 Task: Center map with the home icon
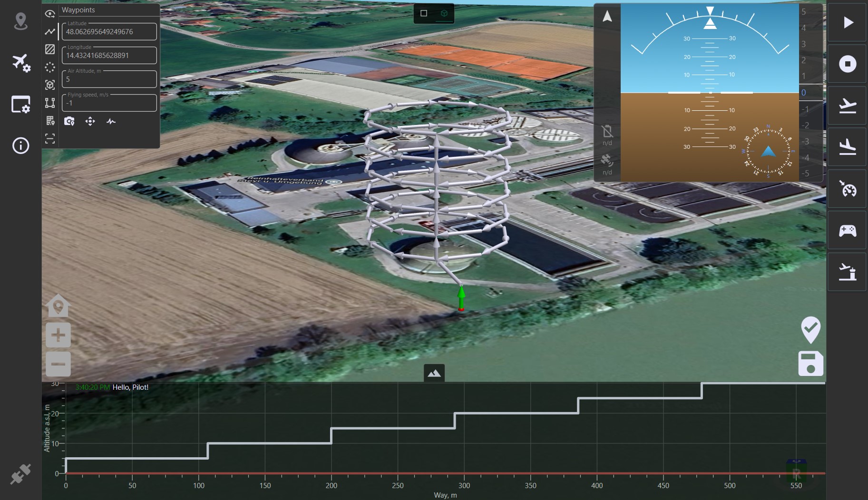(58, 306)
